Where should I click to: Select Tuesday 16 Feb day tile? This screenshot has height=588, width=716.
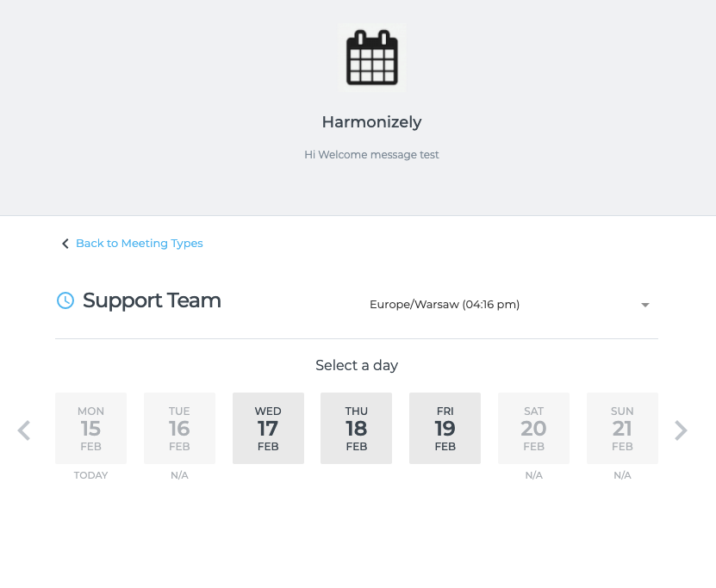click(179, 429)
